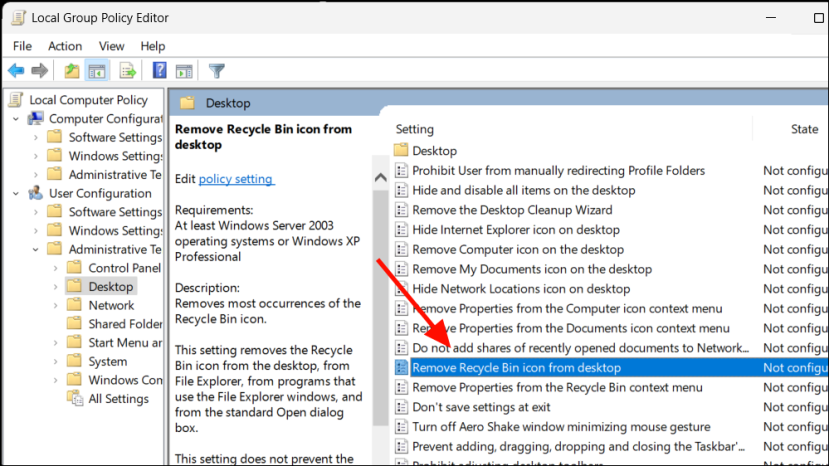Select Do not add shares of recently opened documents

tap(581, 348)
